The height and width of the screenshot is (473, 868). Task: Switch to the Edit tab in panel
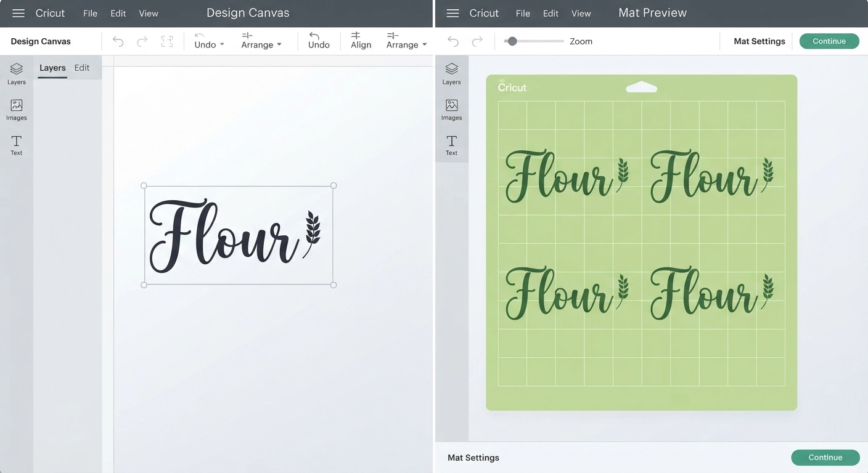pos(82,68)
